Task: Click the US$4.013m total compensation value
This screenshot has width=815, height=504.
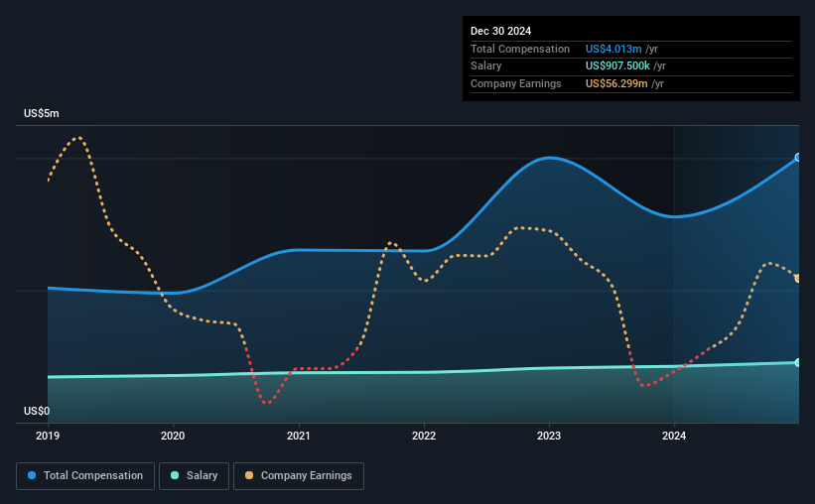Action: [x=613, y=49]
